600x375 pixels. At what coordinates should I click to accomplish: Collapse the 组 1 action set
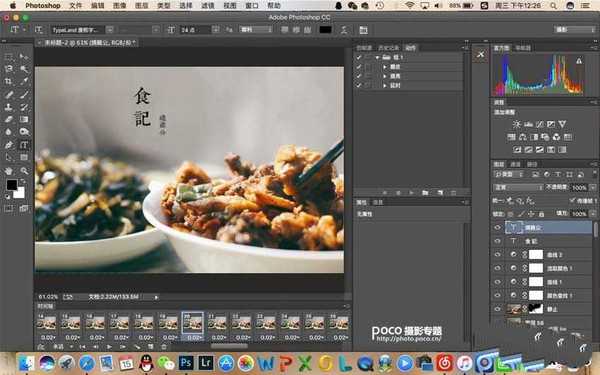[378, 57]
